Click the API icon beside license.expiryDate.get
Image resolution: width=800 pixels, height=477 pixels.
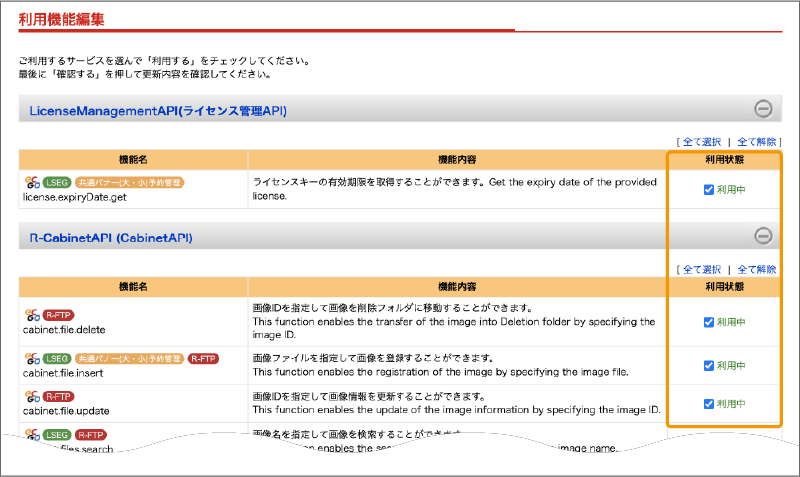(x=32, y=182)
